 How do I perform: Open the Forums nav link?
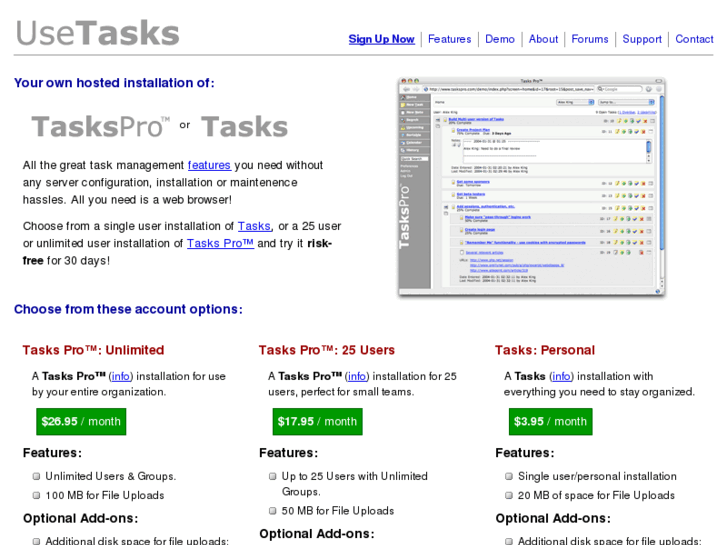pyautogui.click(x=589, y=39)
